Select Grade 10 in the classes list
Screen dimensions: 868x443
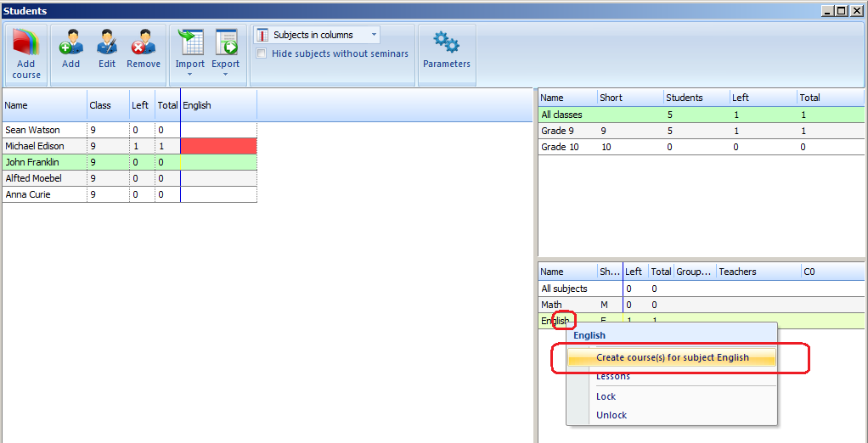[561, 147]
